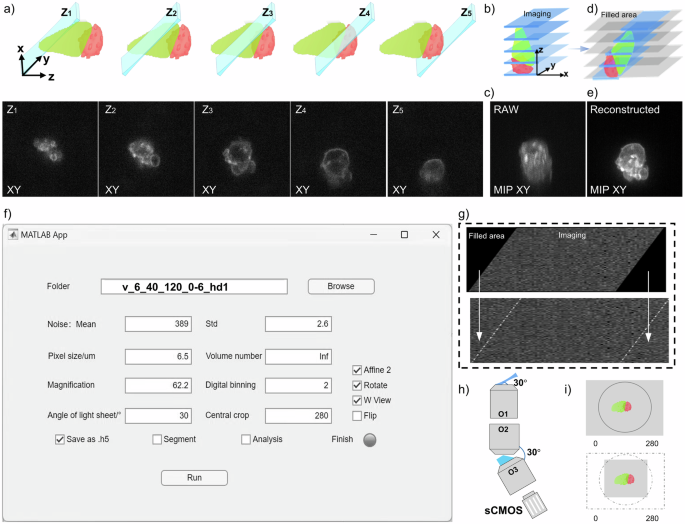Click the Run button
The image size is (685, 524).
(x=195, y=478)
